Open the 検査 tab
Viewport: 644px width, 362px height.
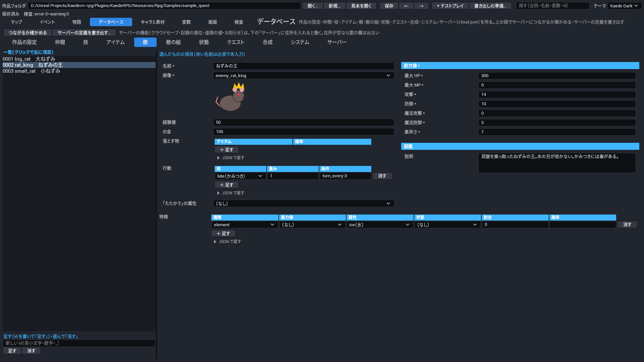[x=238, y=22]
